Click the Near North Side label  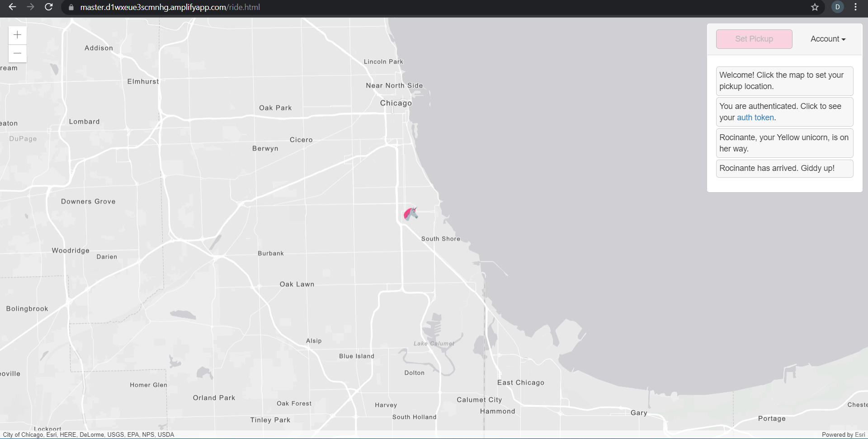[394, 85]
